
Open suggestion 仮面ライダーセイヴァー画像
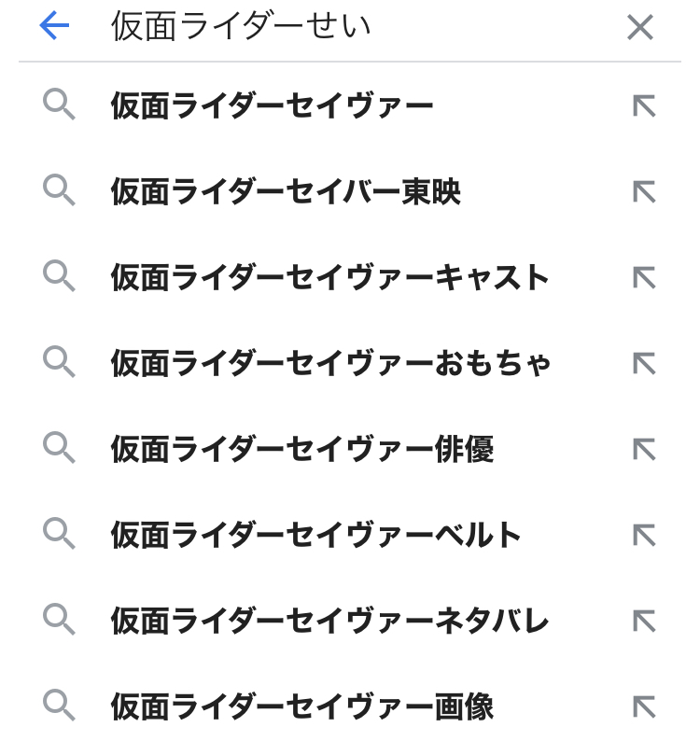coord(301,707)
